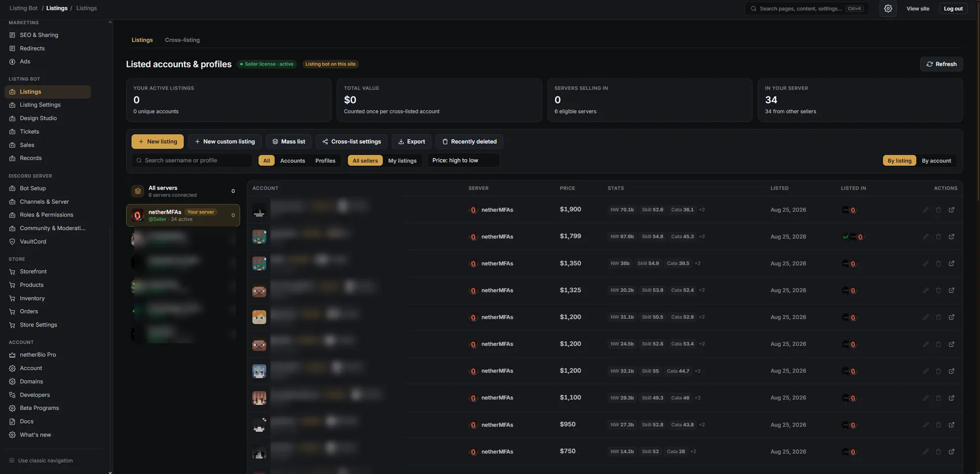
Task: Click the Log out button
Action: coord(953,8)
